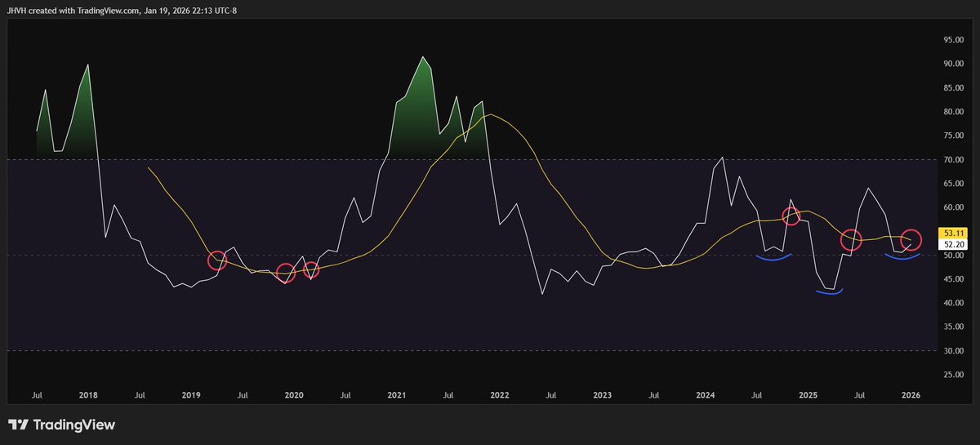This screenshot has height=445, width=980.
Task: Select the 2025 date label
Action: (808, 395)
